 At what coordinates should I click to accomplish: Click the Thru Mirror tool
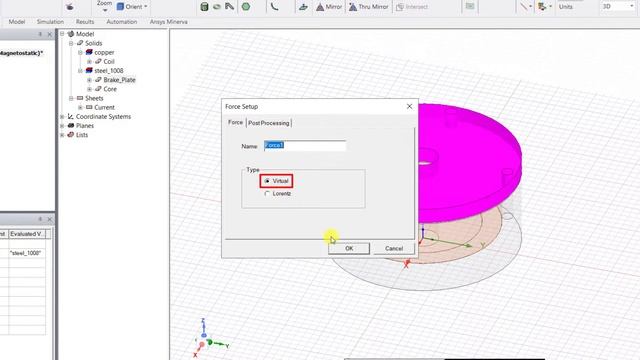[x=369, y=7]
